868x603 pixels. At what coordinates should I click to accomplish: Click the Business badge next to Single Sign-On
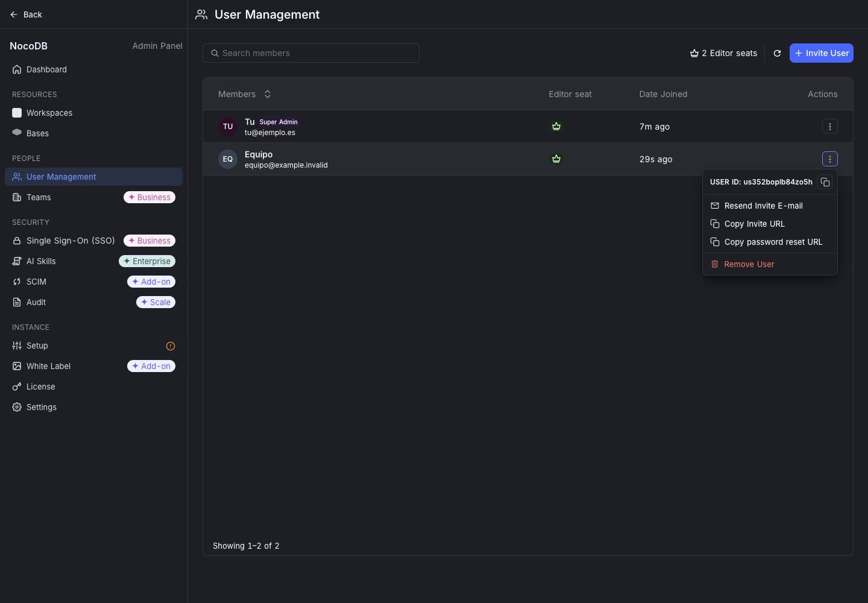tap(149, 241)
